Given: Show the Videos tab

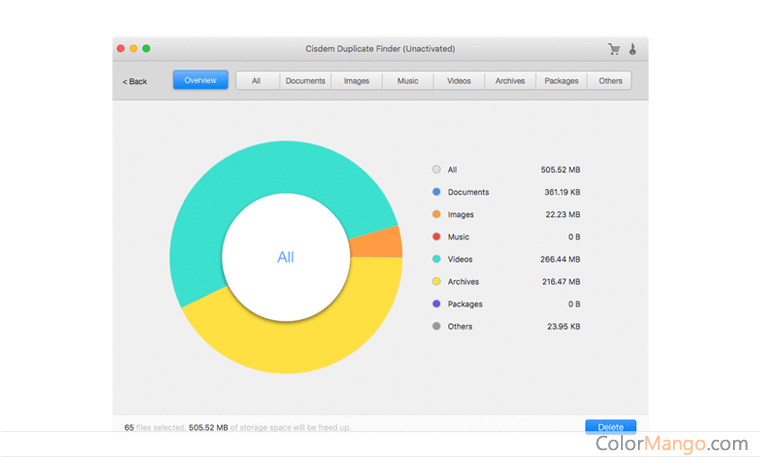Looking at the screenshot, I should pyautogui.click(x=459, y=81).
